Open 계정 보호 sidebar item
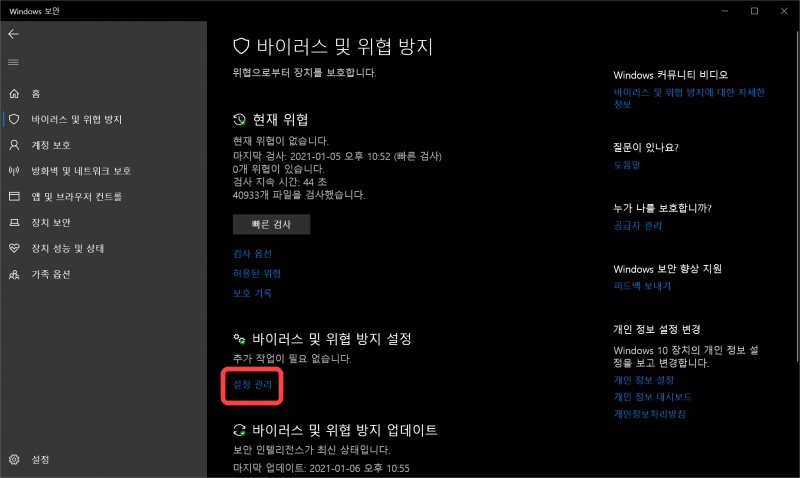This screenshot has height=478, width=800. 103,145
